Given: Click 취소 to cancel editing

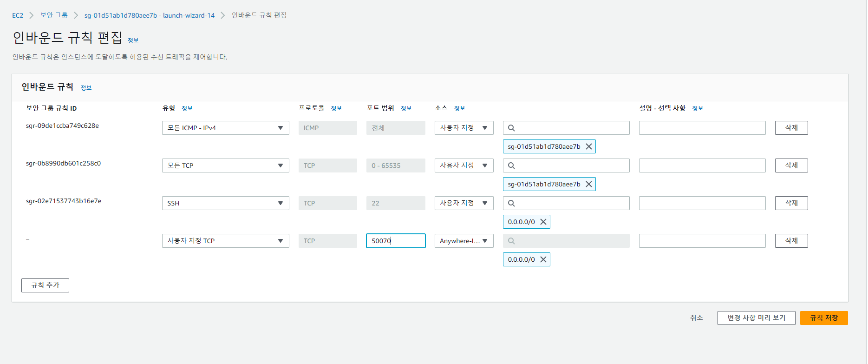Looking at the screenshot, I should click(696, 318).
